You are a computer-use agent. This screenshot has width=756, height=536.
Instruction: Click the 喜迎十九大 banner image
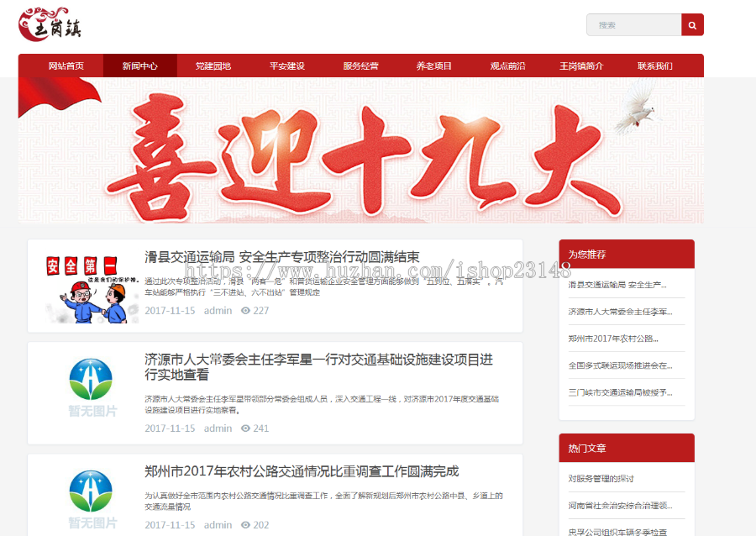(x=361, y=150)
